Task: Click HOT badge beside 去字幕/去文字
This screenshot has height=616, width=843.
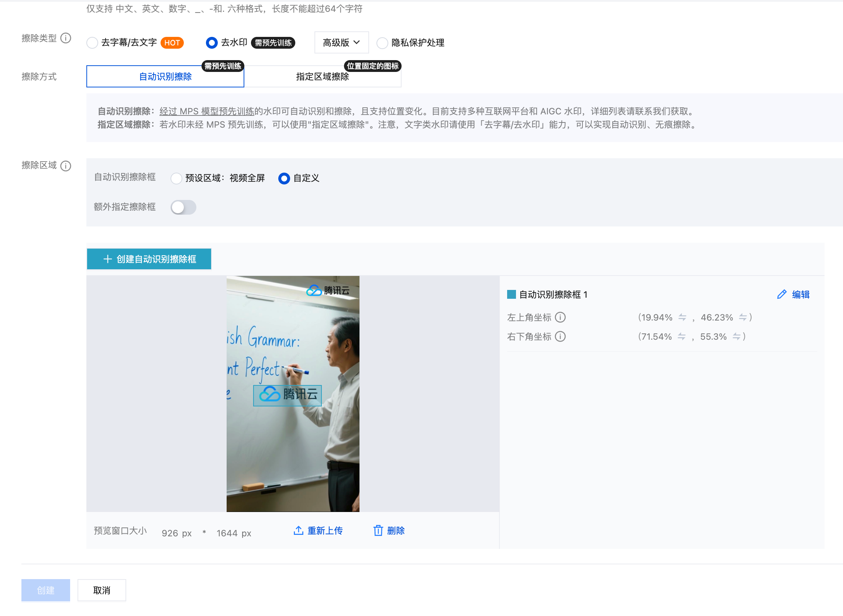Action: 172,43
